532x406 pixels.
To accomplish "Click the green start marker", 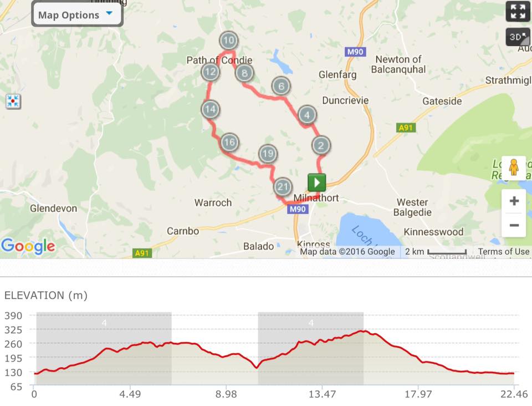I will pos(317,182).
